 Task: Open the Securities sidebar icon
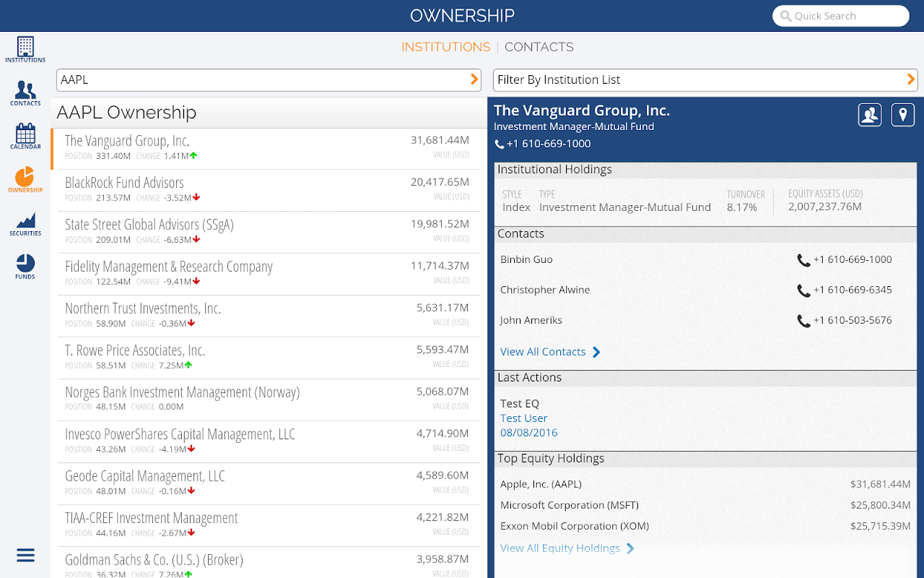[25, 223]
